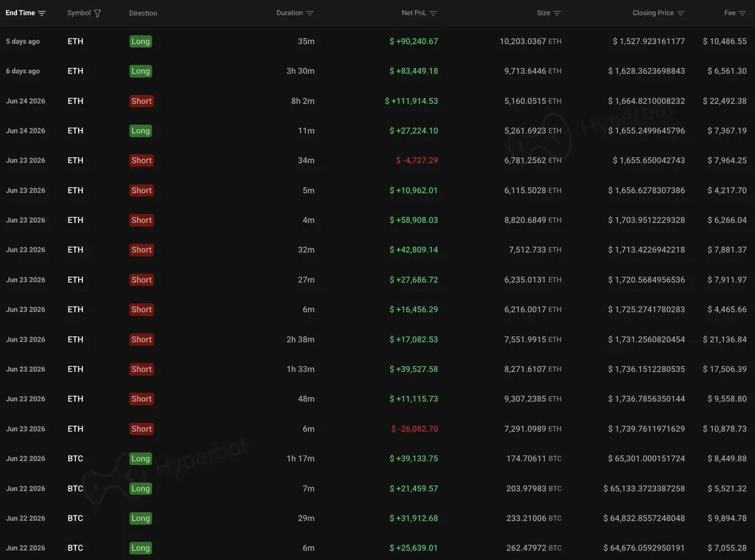The width and height of the screenshot is (755, 560).
Task: Sort by Duration icon
Action: coord(310,13)
